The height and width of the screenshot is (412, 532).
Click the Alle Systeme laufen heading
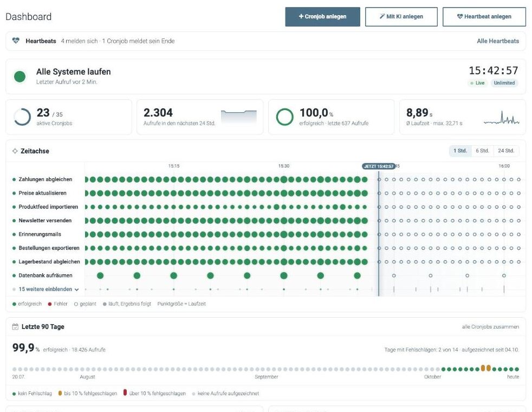(x=73, y=72)
